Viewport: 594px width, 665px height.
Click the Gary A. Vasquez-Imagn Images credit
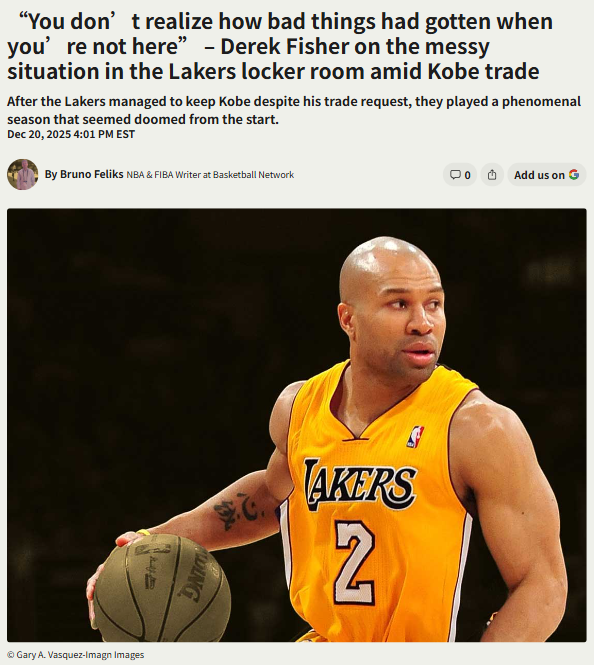tap(76, 655)
